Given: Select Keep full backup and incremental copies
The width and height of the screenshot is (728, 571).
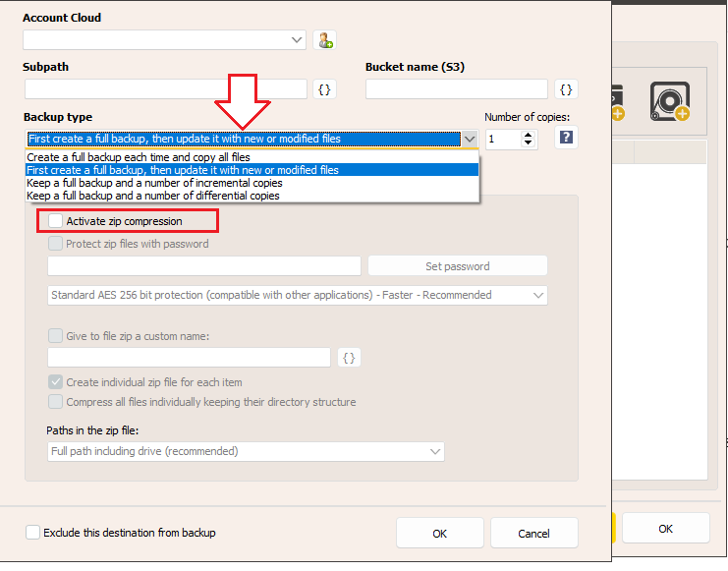Looking at the screenshot, I should (252, 183).
